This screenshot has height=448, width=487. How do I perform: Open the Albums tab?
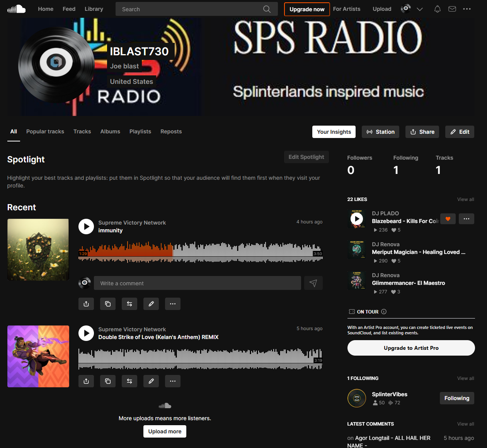110,131
